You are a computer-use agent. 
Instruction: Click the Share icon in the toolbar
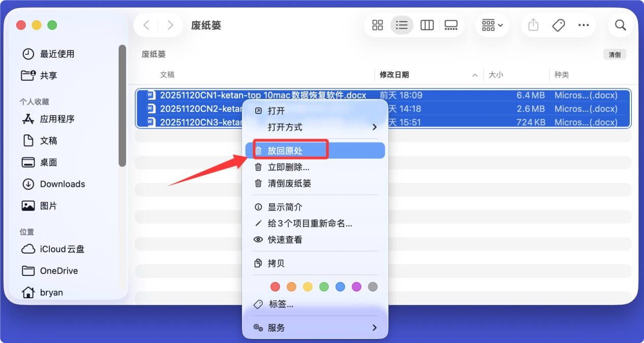pos(533,24)
